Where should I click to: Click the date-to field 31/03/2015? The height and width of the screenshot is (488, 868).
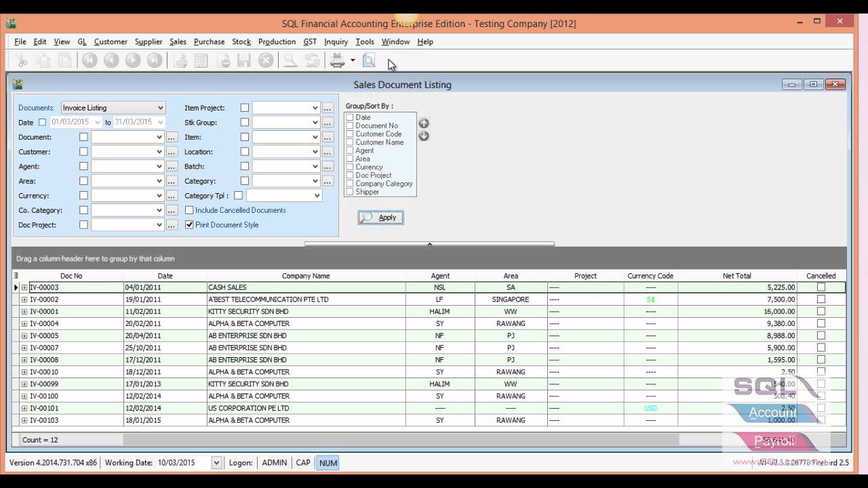139,123
